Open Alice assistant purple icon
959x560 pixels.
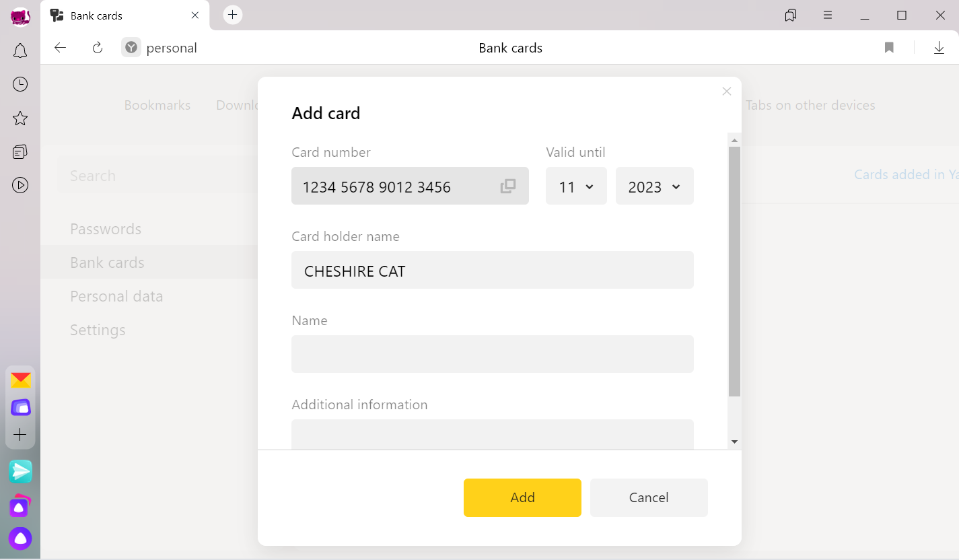[20, 538]
